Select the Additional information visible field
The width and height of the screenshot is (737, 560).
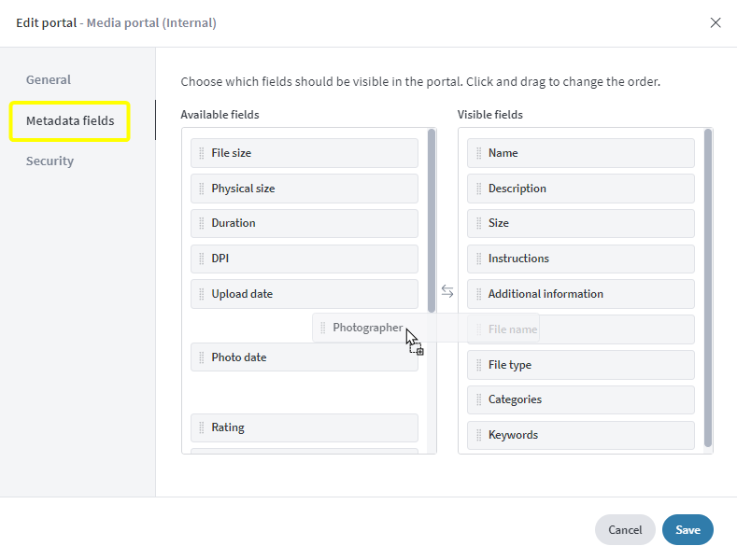coord(580,294)
